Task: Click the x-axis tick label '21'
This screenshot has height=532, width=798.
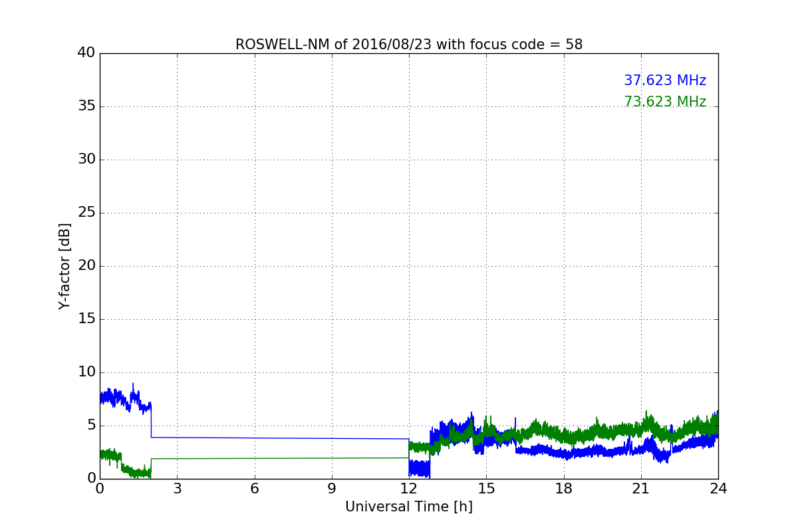Action: click(641, 489)
